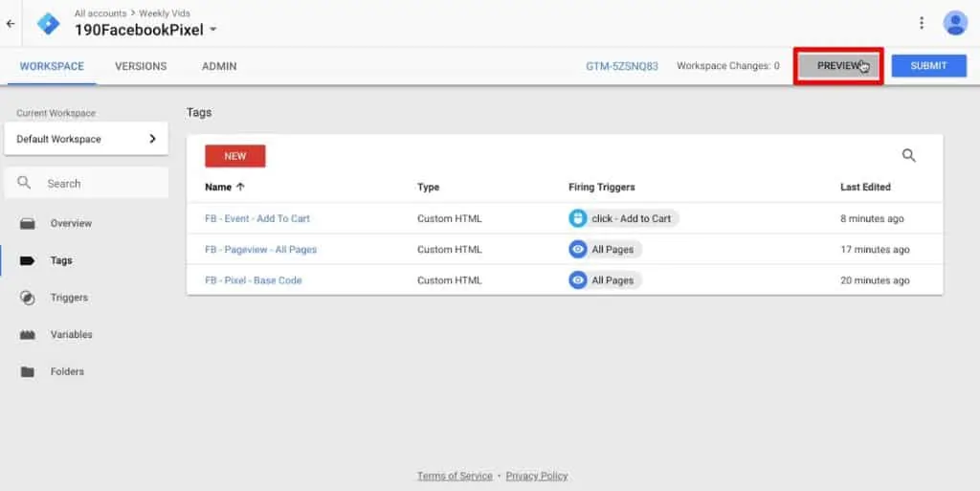Click the Last Edited column header
This screenshot has height=491, width=980.
point(865,187)
